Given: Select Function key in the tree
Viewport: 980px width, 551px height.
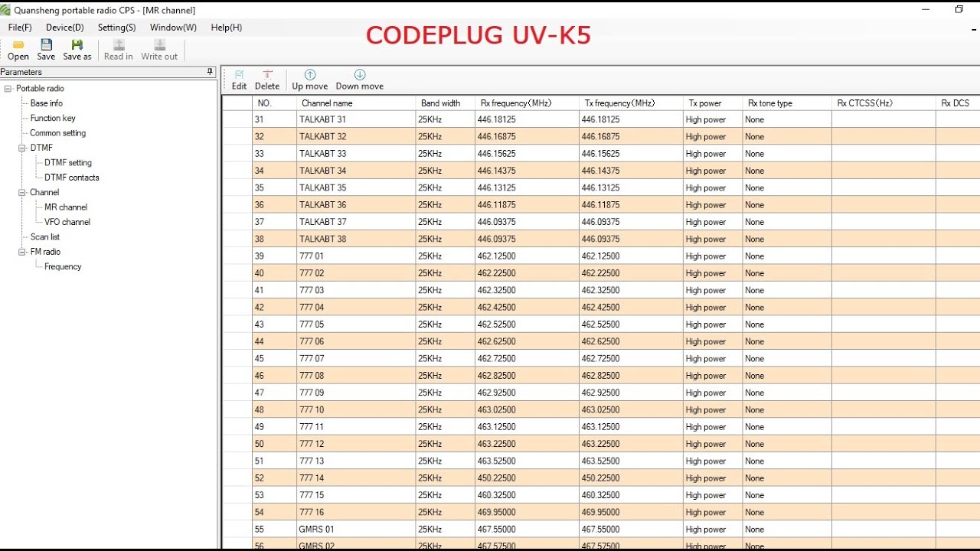Looking at the screenshot, I should click(53, 118).
